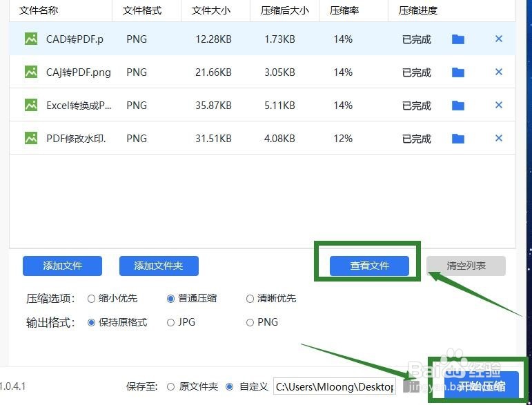The image size is (532, 405).
Task: Sort by 文件大小 column header
Action: pos(211,10)
